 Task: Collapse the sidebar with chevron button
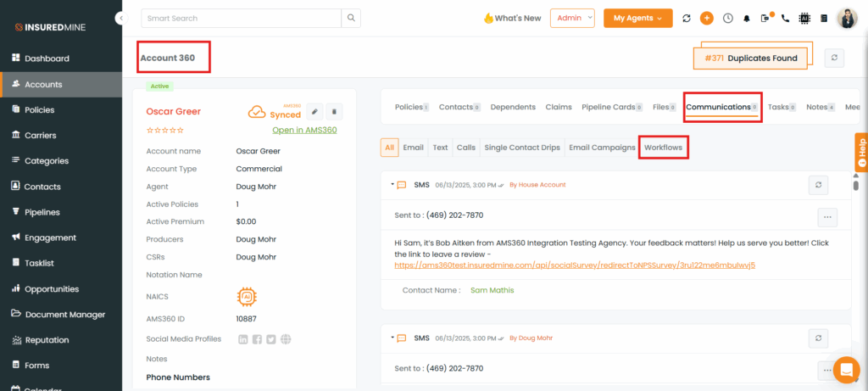click(122, 19)
